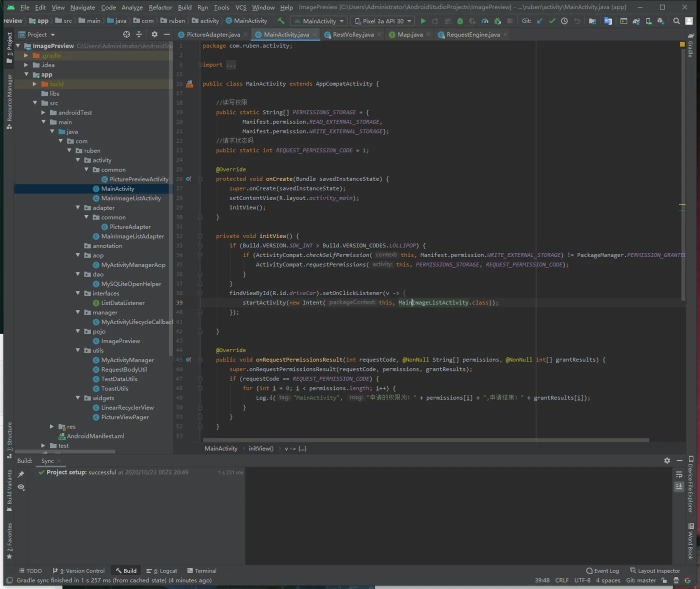This screenshot has width=700, height=589.
Task: Click the run-configuration gutter icon at line 16
Action: pyautogui.click(x=189, y=84)
